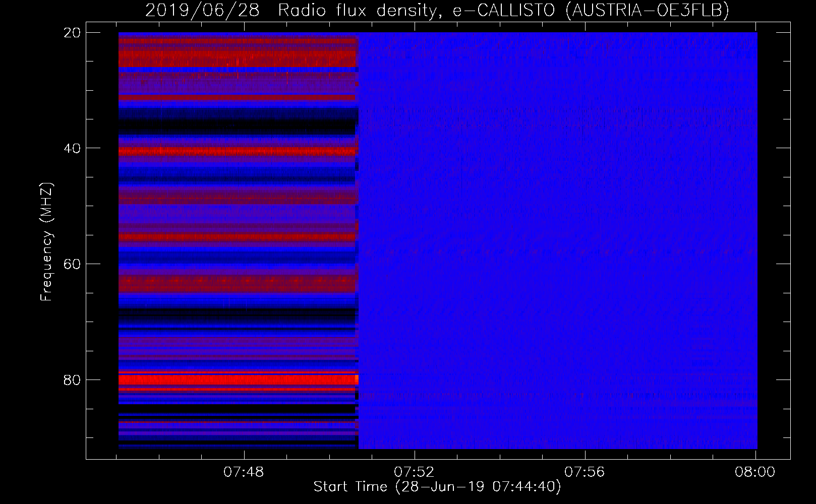Click the '20' frequency tick label
The width and height of the screenshot is (816, 504).
(72, 33)
